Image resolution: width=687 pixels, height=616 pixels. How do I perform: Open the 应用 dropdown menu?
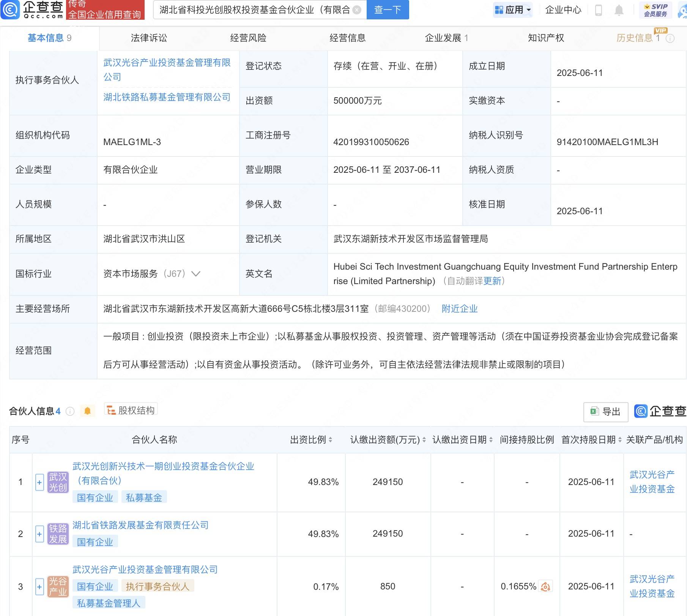coord(513,10)
